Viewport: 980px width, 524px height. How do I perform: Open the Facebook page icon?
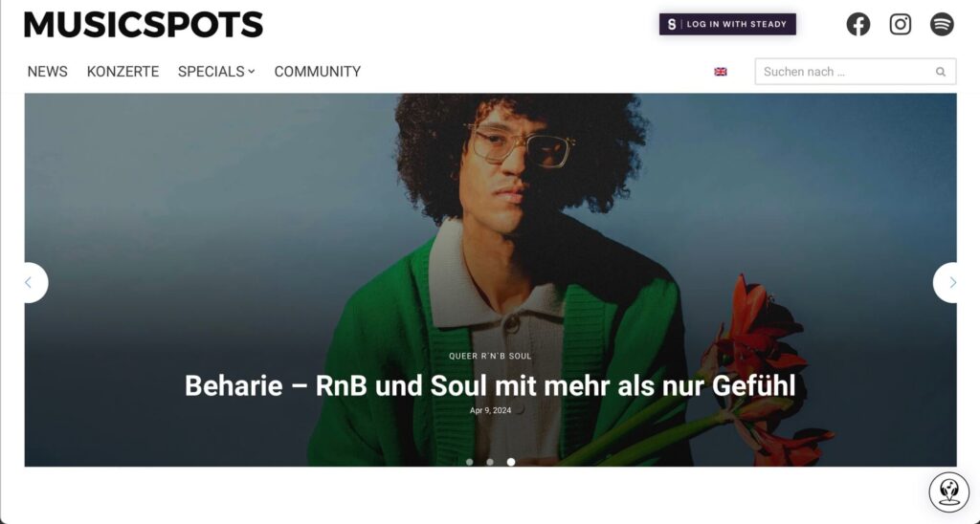pos(858,24)
